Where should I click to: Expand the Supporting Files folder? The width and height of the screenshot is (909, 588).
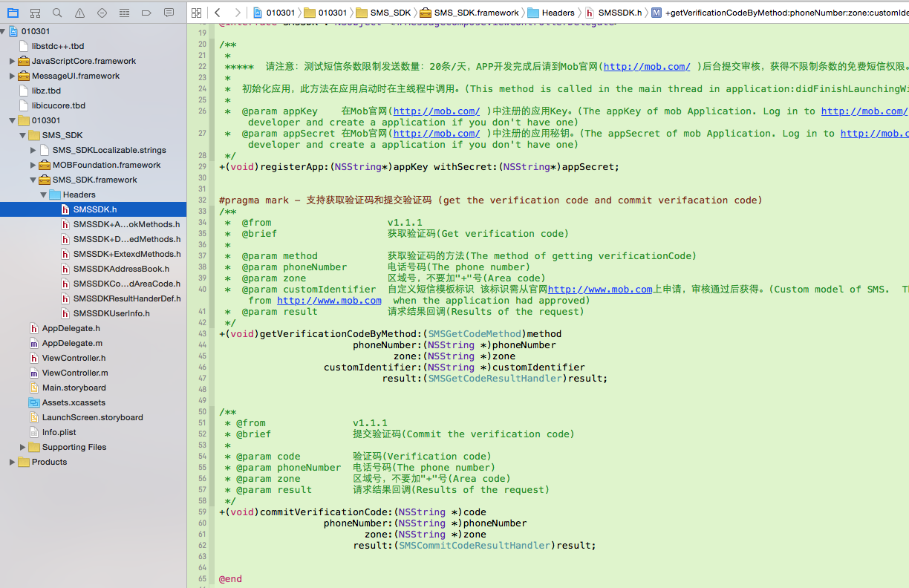coord(22,447)
